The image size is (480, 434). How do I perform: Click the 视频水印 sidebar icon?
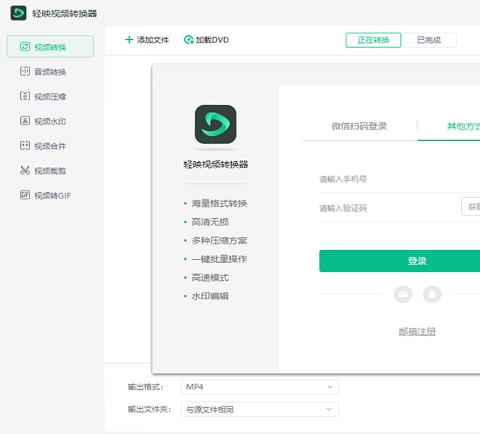[25, 121]
